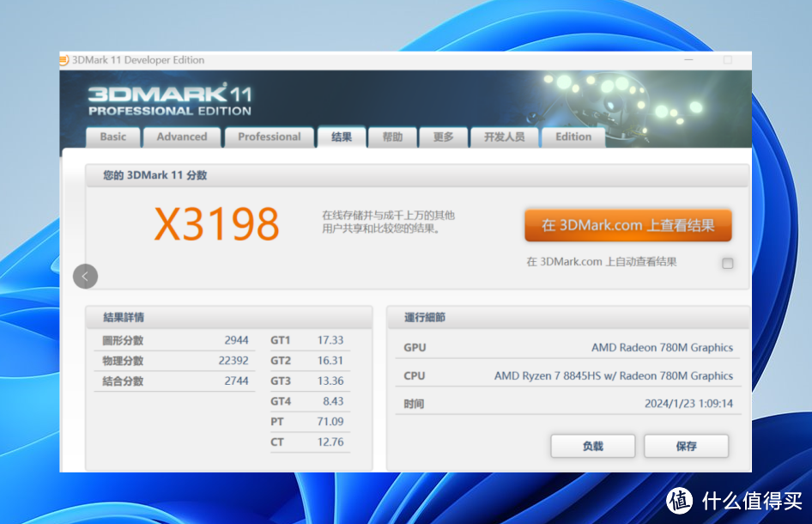Screen dimensions: 812x524
Task: Select the 结果 tab
Action: tap(342, 137)
